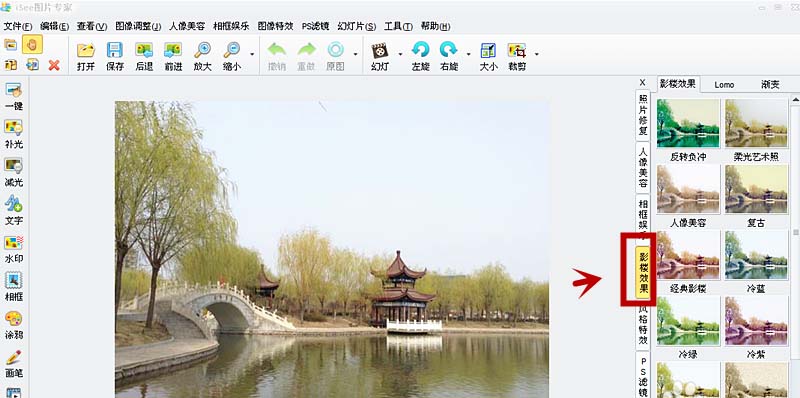The height and width of the screenshot is (398, 800).
Task: Open the 相框 frame tool
Action: (14, 287)
